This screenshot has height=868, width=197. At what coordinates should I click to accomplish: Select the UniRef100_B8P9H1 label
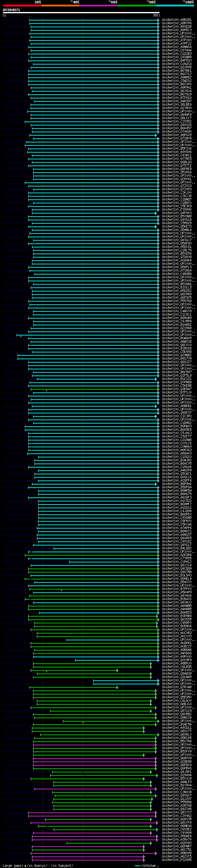click(x=177, y=484)
